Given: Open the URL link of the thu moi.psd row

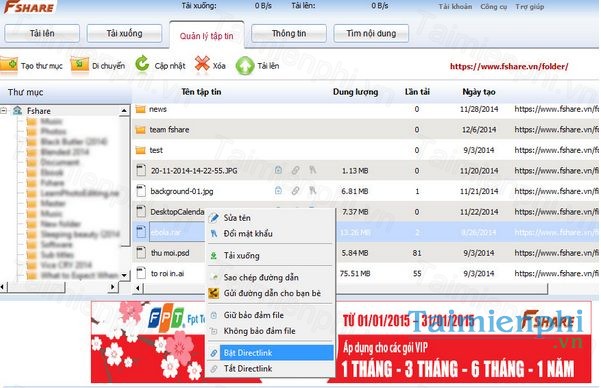Looking at the screenshot, I should 557,253.
